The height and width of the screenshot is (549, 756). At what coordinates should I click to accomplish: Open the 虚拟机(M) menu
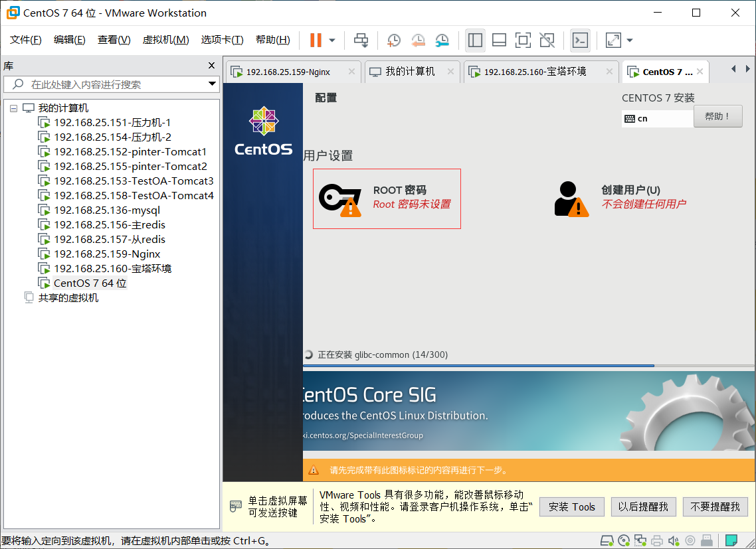pos(165,40)
